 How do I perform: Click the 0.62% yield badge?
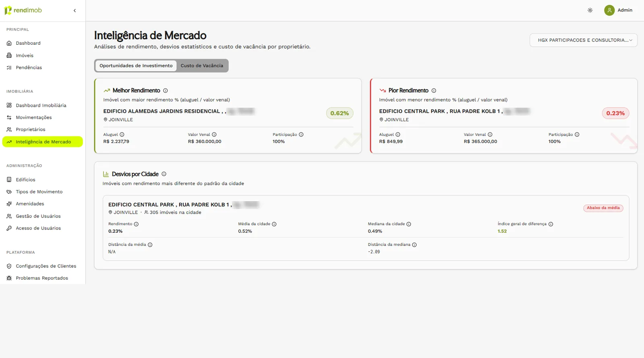(x=340, y=113)
